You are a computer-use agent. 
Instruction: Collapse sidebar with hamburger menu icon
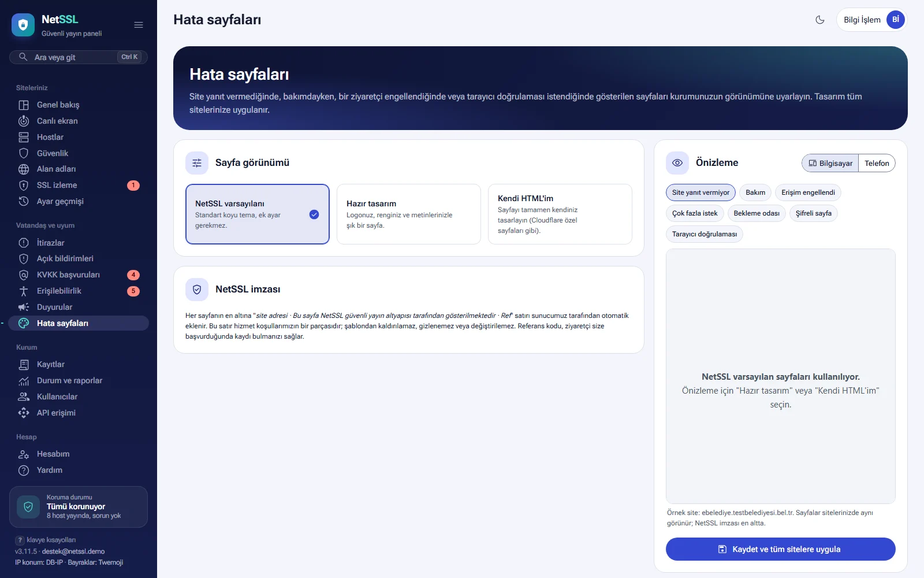pyautogui.click(x=139, y=25)
